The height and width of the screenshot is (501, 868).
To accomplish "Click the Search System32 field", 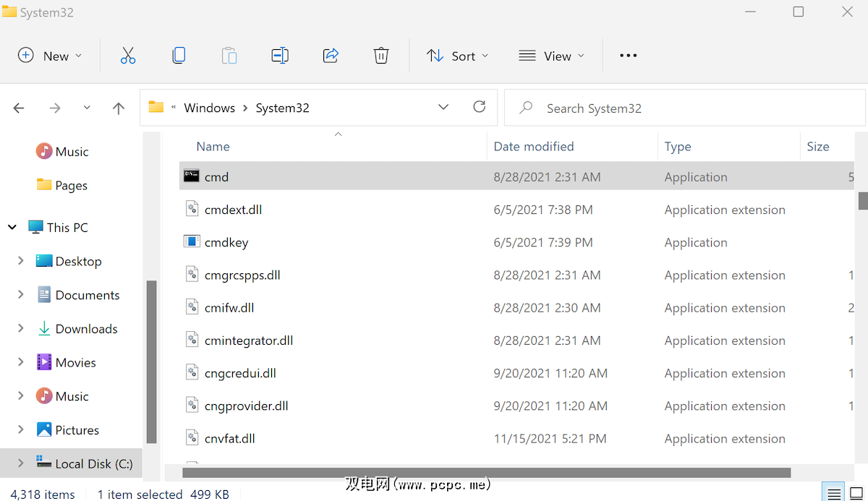I will click(x=684, y=108).
